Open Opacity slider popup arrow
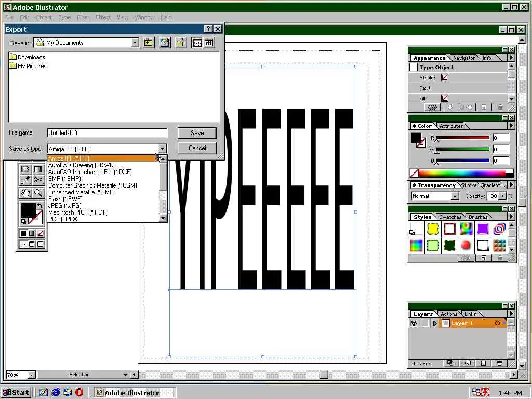Image resolution: width=532 pixels, height=399 pixels. [502, 196]
